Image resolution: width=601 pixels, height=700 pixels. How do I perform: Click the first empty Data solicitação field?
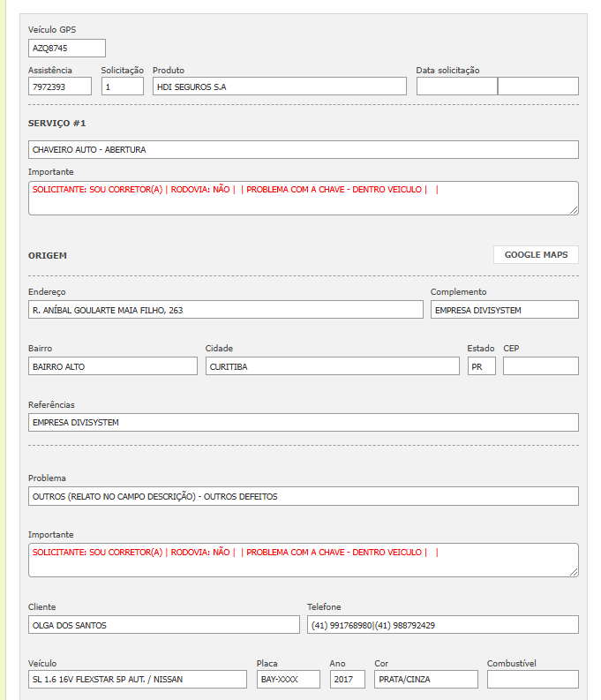click(x=456, y=87)
